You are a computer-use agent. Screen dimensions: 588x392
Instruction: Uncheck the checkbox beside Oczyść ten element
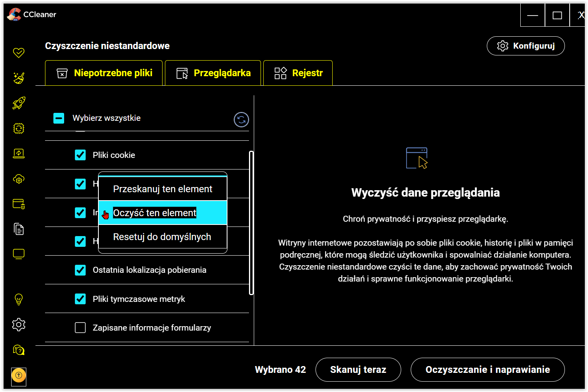[x=80, y=213]
